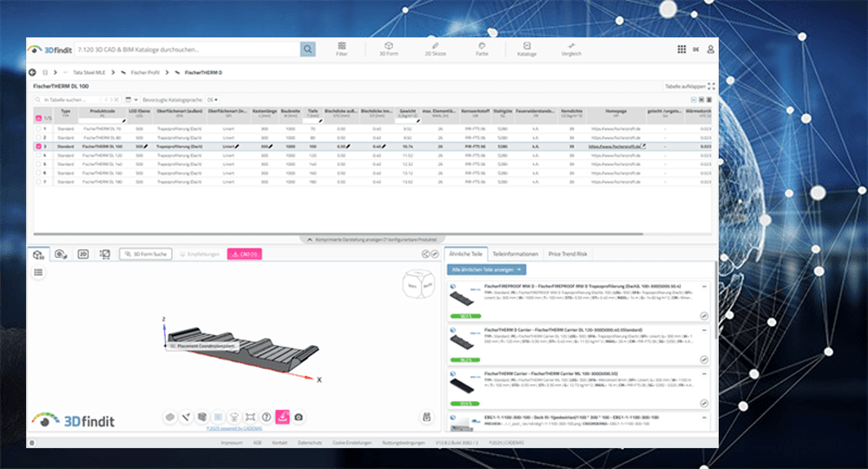Switch to the Teileinformationen tab
The width and height of the screenshot is (868, 469).
(516, 254)
